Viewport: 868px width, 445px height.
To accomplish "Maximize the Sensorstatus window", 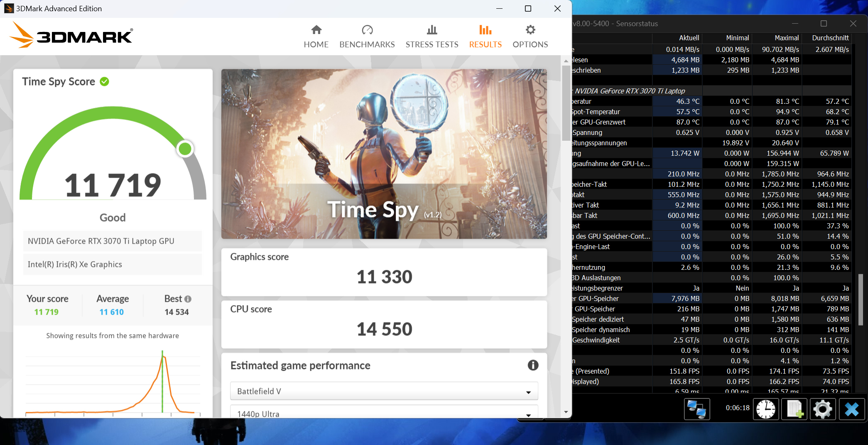I will click(824, 24).
